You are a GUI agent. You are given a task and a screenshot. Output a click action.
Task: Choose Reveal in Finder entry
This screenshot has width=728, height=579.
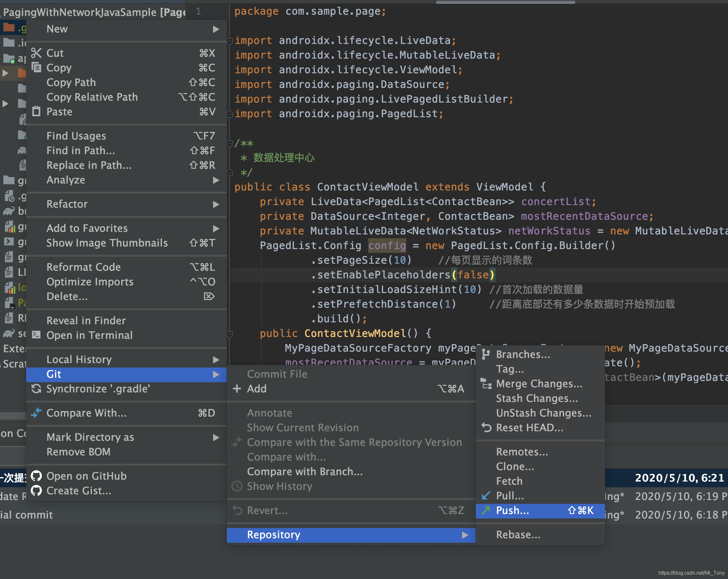click(x=126, y=320)
